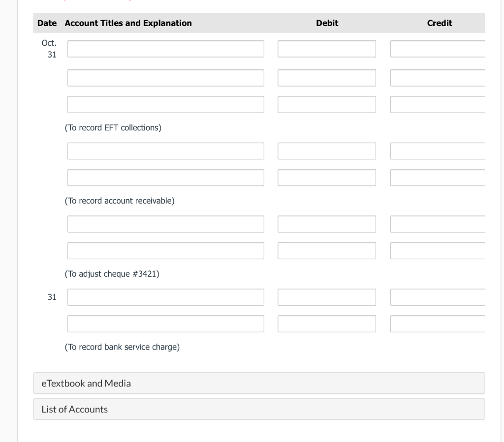Click the Account Titles and Explanation header
Viewport: 504px width, 442px height.
[128, 23]
